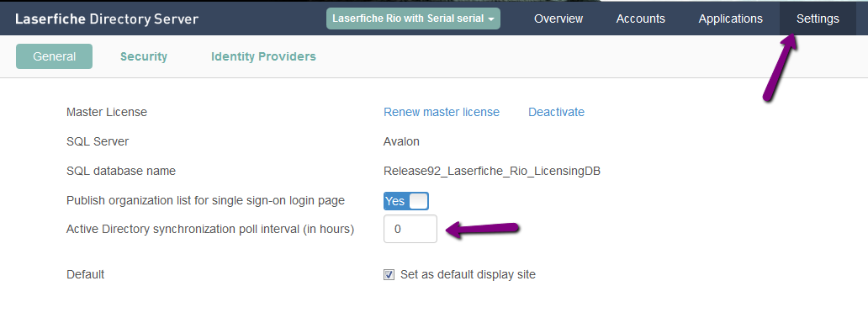Go to the Overview page
This screenshot has width=868, height=318.
pyautogui.click(x=558, y=19)
